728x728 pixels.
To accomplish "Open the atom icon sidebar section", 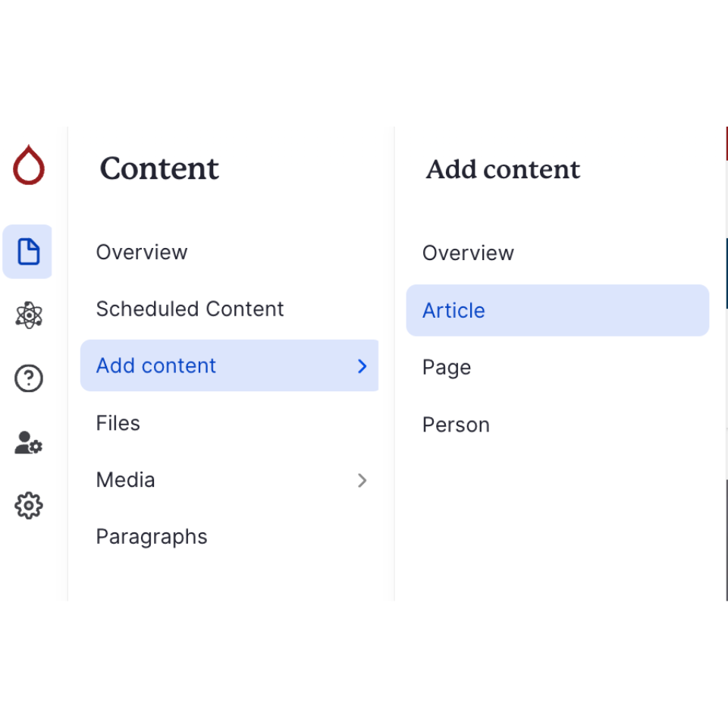I will pyautogui.click(x=28, y=315).
